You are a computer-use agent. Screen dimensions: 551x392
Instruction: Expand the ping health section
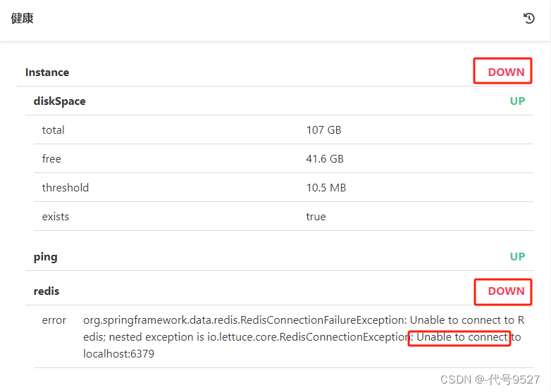(46, 257)
